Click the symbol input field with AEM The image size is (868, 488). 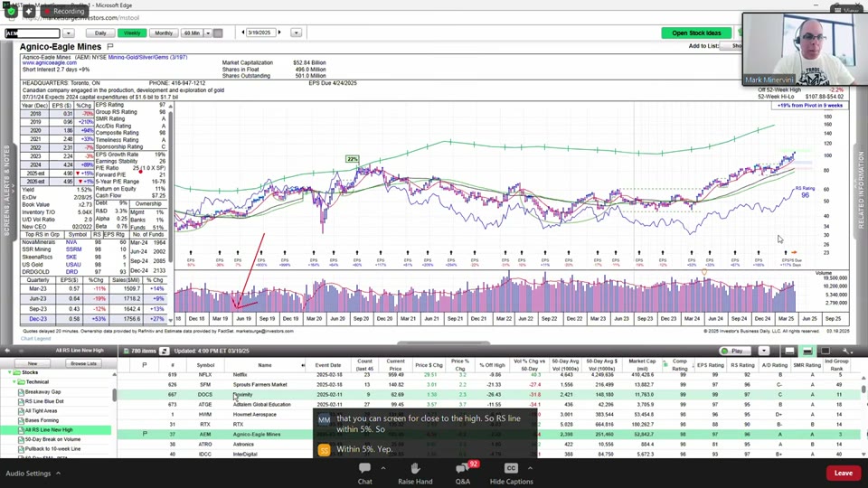[x=33, y=33]
